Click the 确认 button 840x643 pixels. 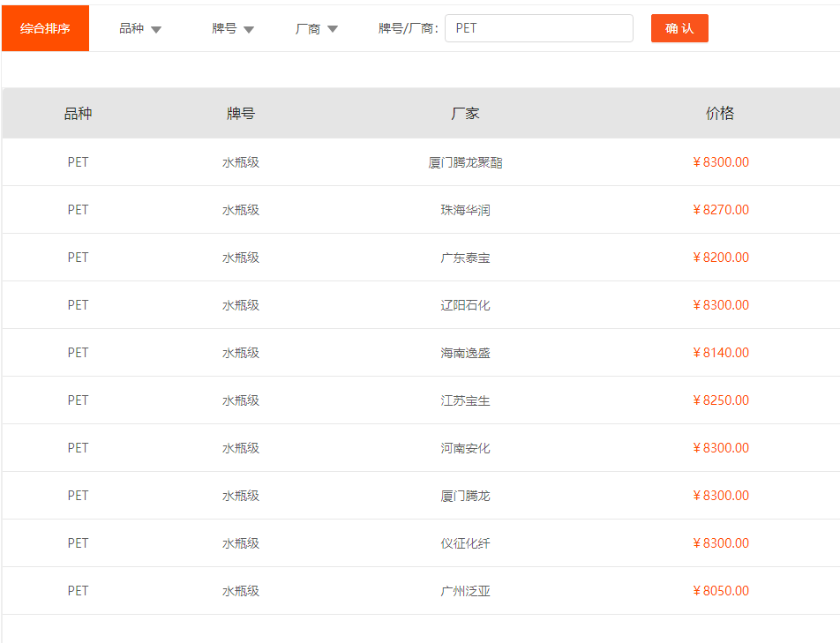[679, 28]
